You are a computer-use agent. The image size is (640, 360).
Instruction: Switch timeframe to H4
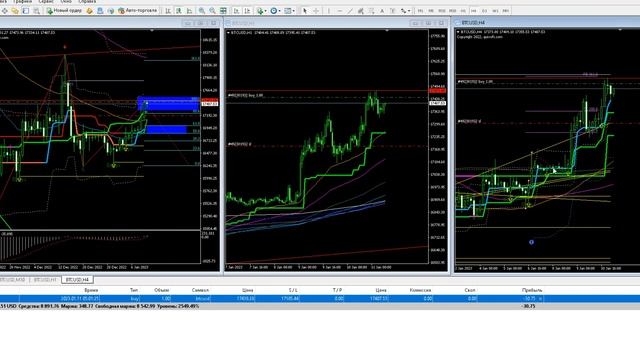tap(474, 11)
